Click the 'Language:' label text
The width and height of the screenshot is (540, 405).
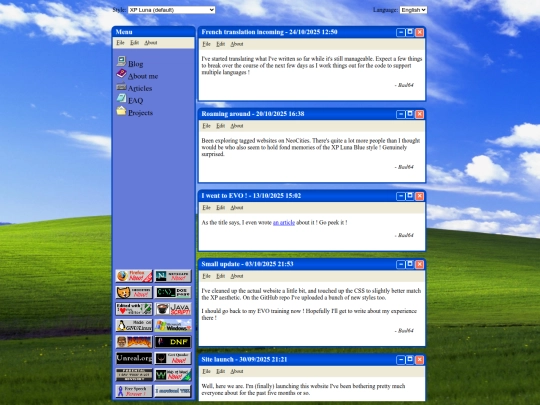coord(385,10)
